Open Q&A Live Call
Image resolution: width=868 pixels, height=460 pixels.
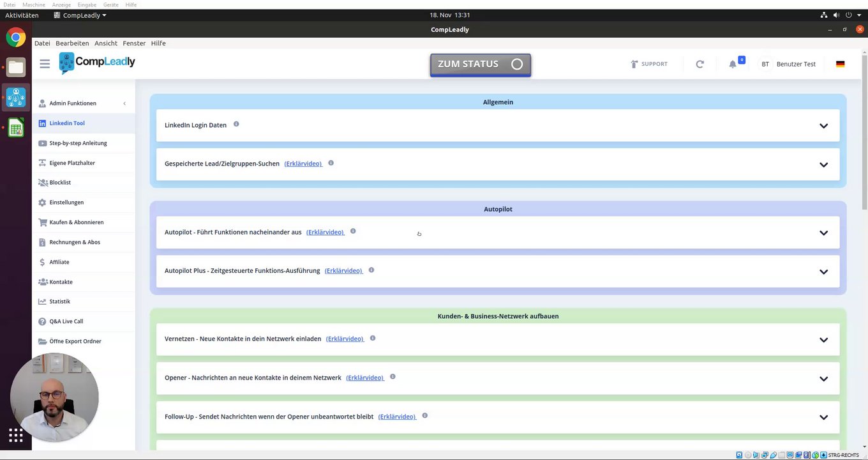click(84, 321)
